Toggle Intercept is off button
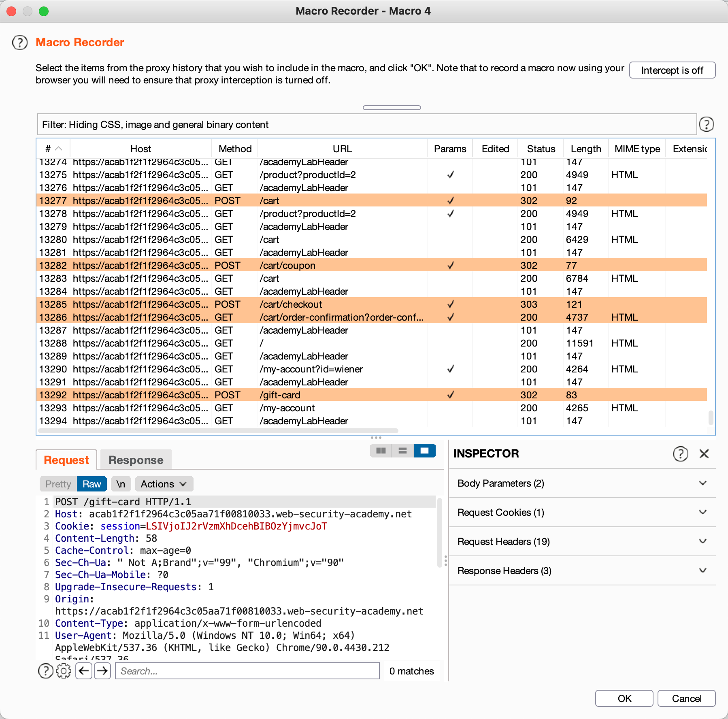The height and width of the screenshot is (719, 728). [672, 70]
